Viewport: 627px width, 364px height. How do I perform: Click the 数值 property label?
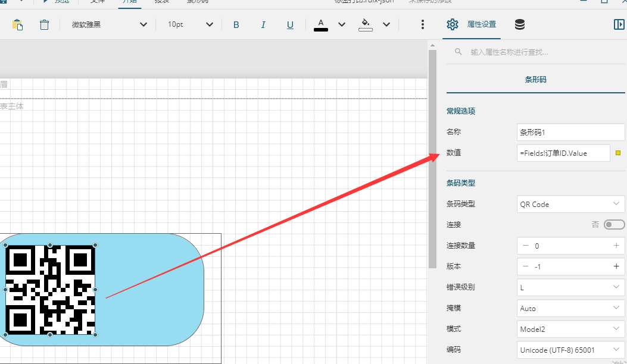454,153
